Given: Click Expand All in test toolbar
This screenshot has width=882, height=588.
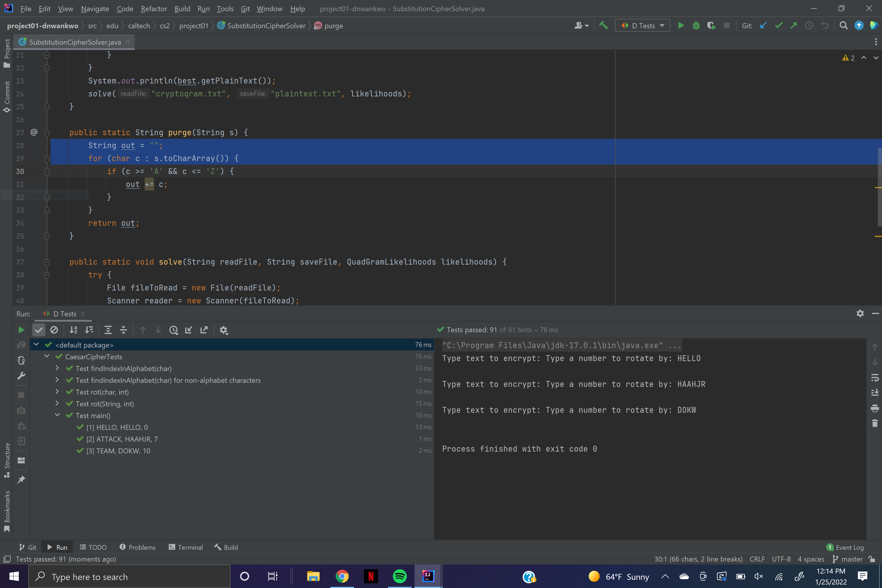Looking at the screenshot, I should click(x=108, y=330).
